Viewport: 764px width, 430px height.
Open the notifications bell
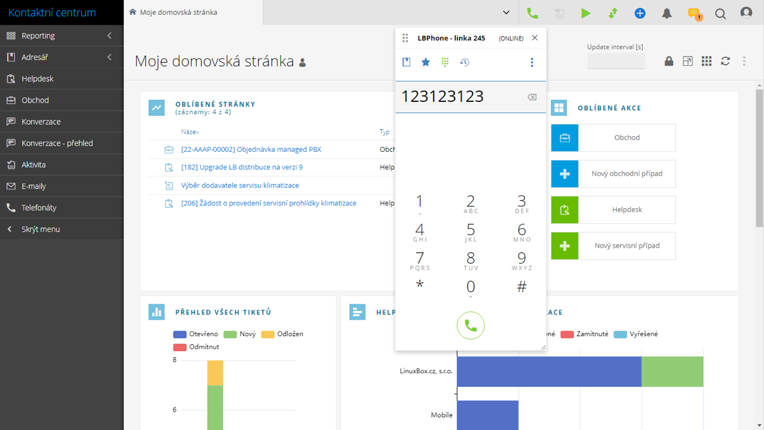pyautogui.click(x=667, y=13)
